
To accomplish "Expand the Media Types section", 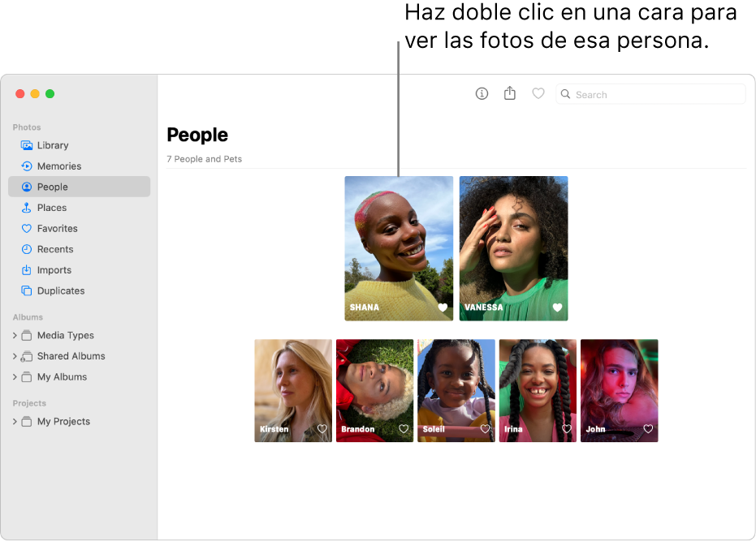I will pyautogui.click(x=15, y=335).
